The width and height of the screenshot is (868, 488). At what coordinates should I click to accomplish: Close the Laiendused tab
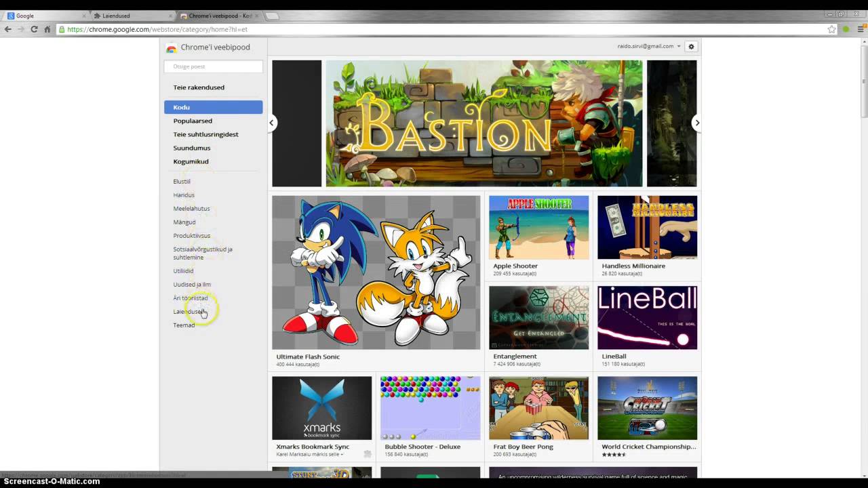click(172, 16)
